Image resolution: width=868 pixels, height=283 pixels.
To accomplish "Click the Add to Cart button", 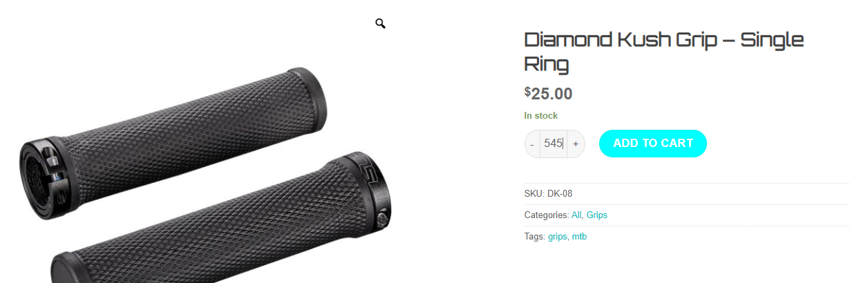I will [x=653, y=144].
